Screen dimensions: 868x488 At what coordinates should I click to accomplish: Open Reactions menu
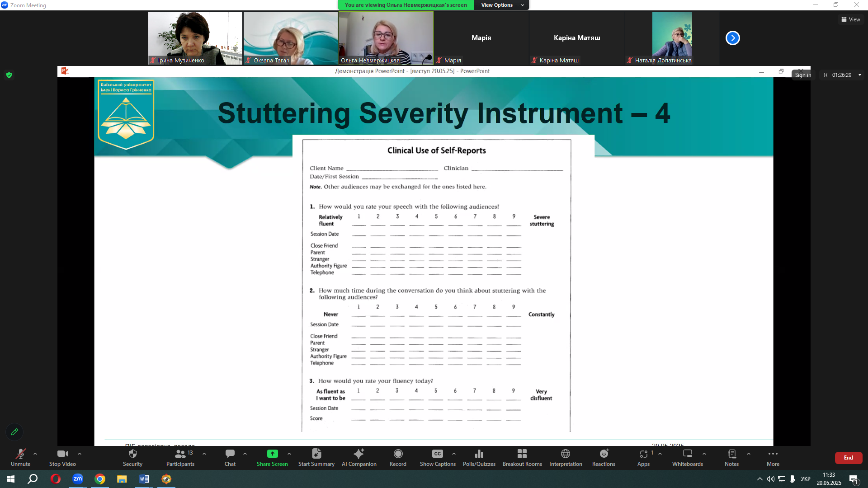(x=604, y=457)
